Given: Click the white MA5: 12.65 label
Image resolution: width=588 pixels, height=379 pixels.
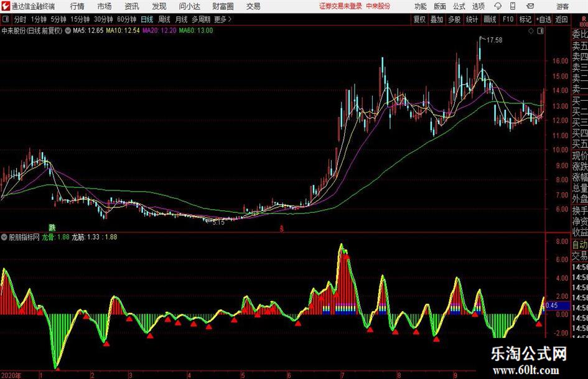Looking at the screenshot, I should tap(88, 30).
